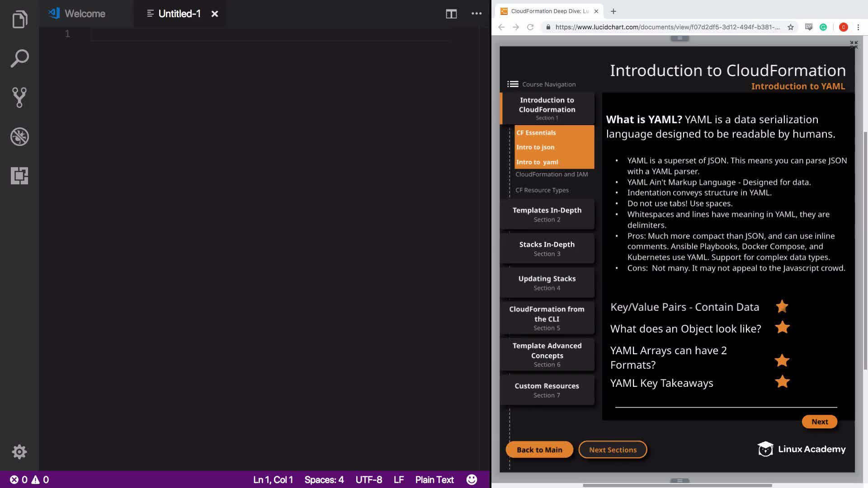Switch to the Welcome tab
Screen dimensions: 868x488
[x=85, y=14]
